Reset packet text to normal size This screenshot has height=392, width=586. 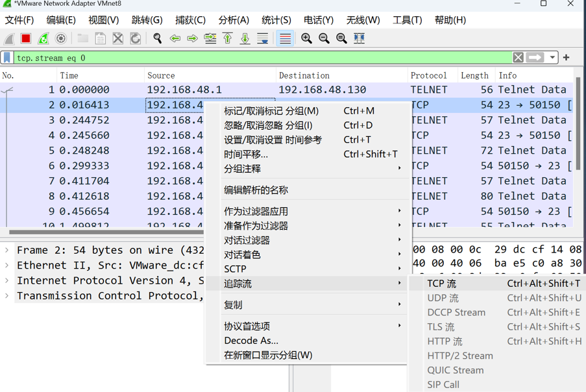click(x=341, y=38)
